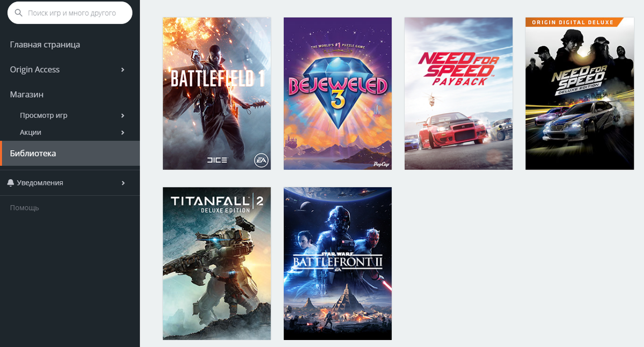Expand the Просмотр игр chevron arrow
The image size is (644, 347).
(x=123, y=115)
